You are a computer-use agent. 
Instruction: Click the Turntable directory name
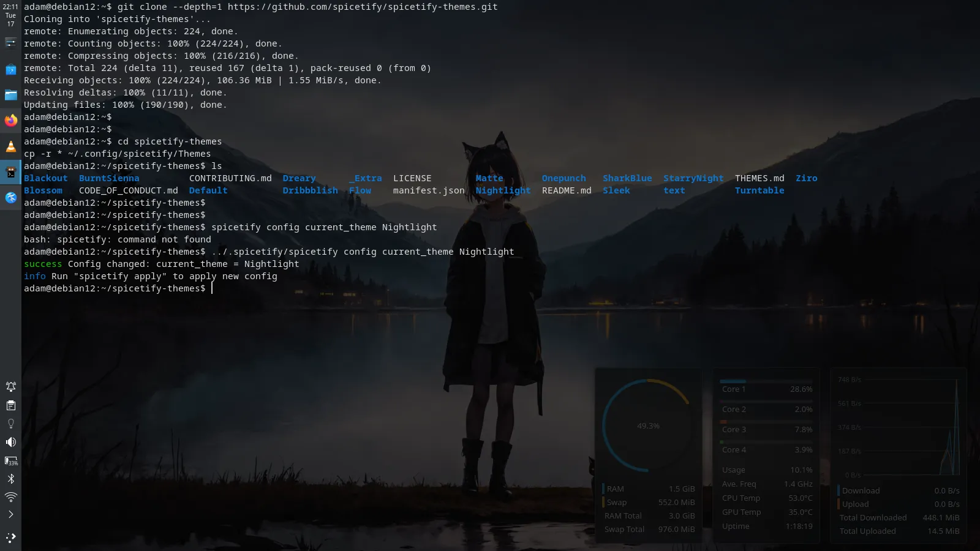(759, 190)
